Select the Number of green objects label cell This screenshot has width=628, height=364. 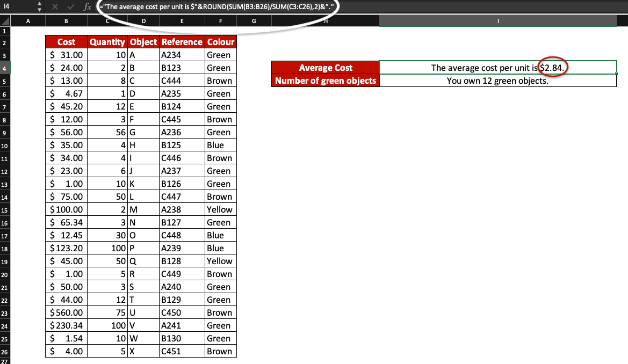point(326,81)
